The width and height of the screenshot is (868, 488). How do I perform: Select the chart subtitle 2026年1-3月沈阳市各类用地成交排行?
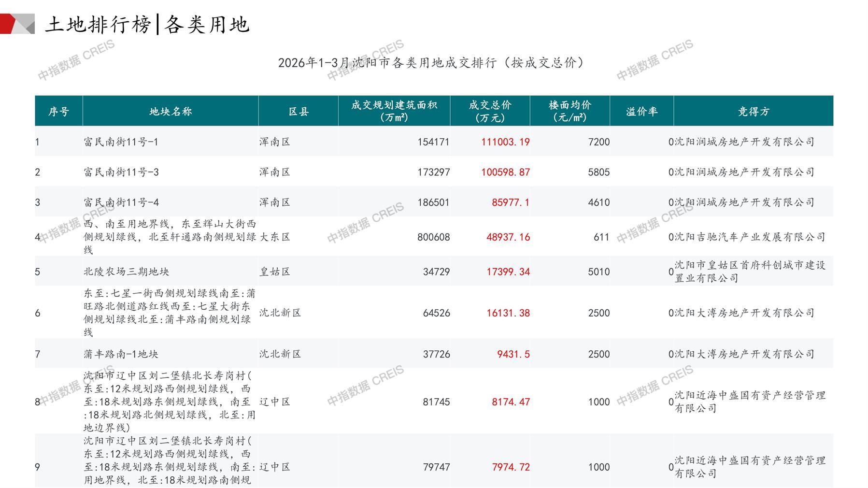[431, 63]
